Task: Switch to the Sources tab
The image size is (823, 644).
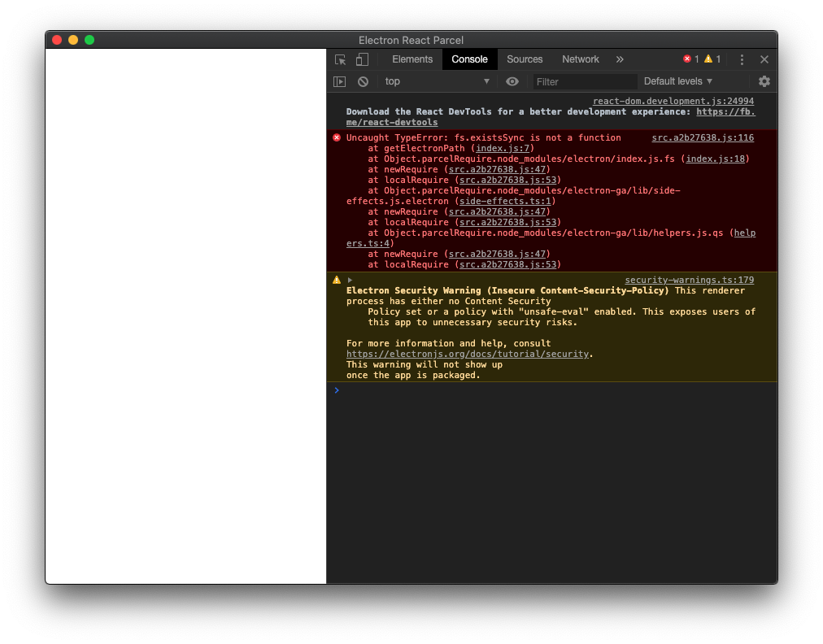Action: [x=525, y=59]
